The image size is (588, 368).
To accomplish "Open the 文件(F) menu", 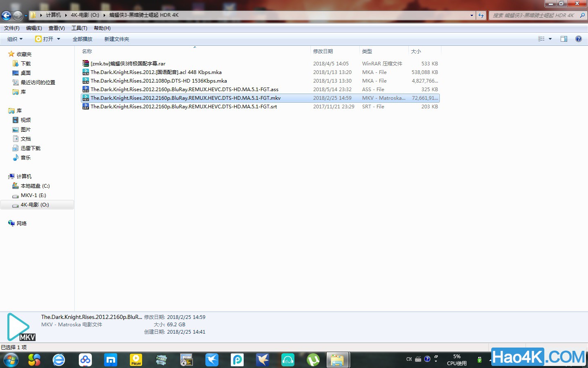I will 12,28.
